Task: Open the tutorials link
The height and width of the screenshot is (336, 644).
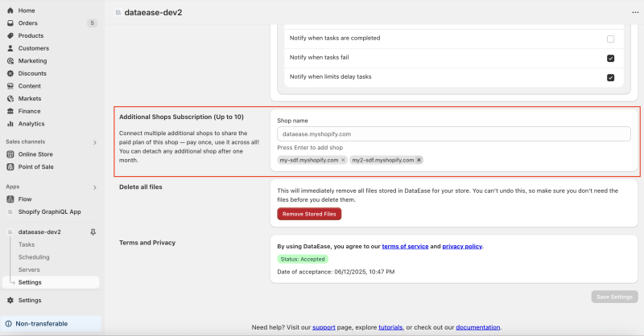Action: (390, 327)
